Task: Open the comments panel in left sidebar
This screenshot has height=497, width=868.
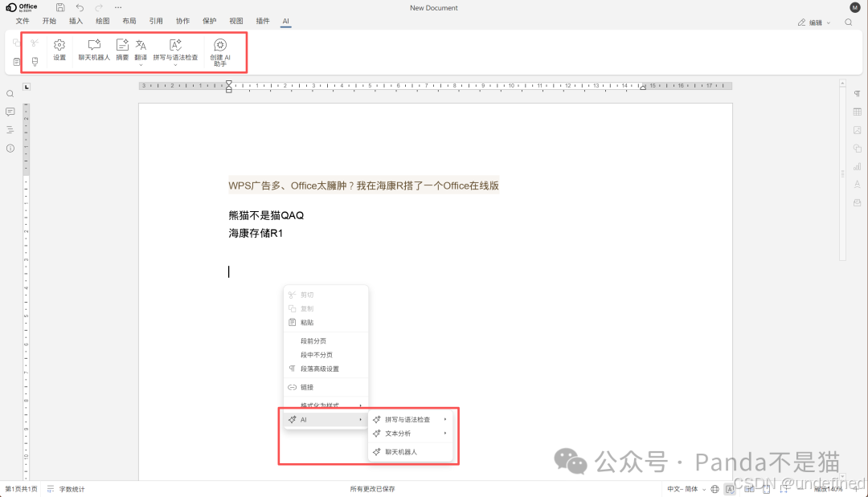Action: click(x=10, y=112)
